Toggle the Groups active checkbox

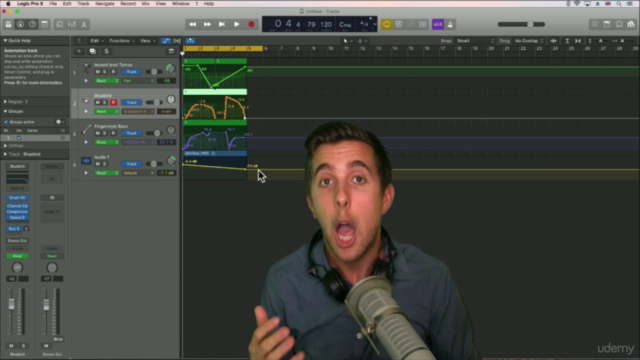coord(6,122)
